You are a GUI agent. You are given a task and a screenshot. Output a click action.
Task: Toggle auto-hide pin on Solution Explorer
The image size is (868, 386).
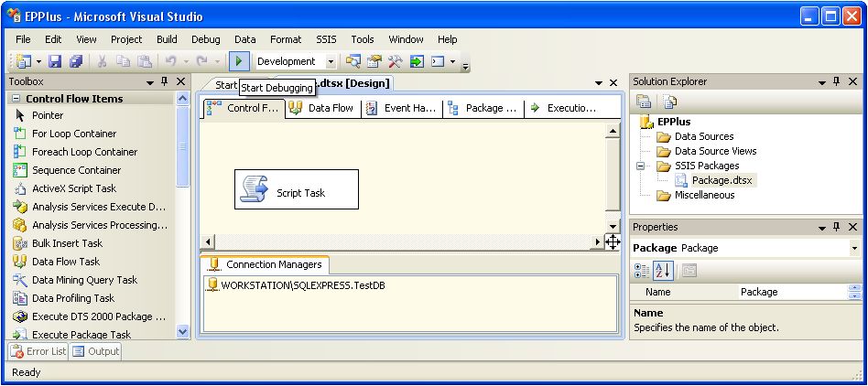coord(837,81)
